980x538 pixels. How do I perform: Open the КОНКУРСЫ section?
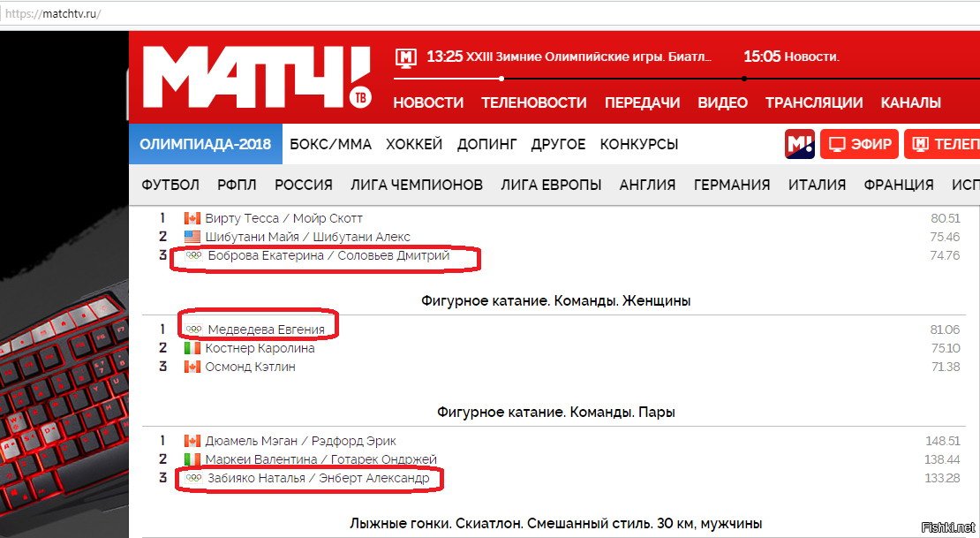coord(638,145)
